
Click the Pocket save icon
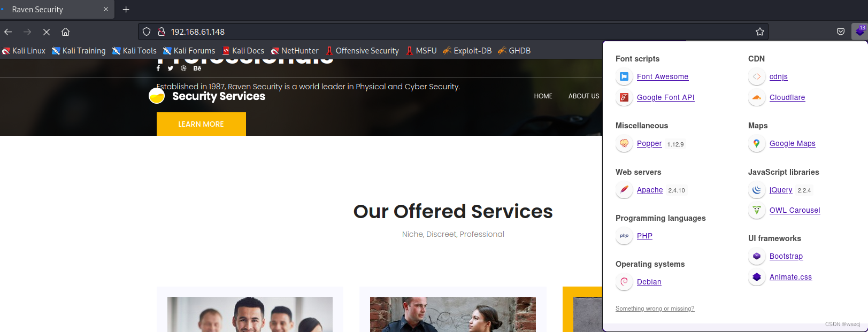[x=841, y=32]
